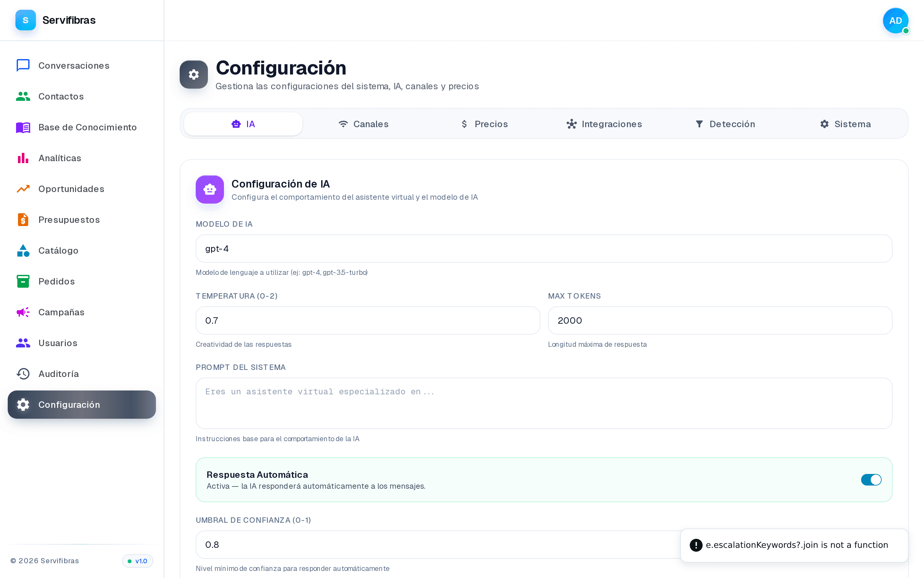The width and height of the screenshot is (924, 578).
Task: Disable the Respuesta Automática toggle
Action: pyautogui.click(x=871, y=479)
